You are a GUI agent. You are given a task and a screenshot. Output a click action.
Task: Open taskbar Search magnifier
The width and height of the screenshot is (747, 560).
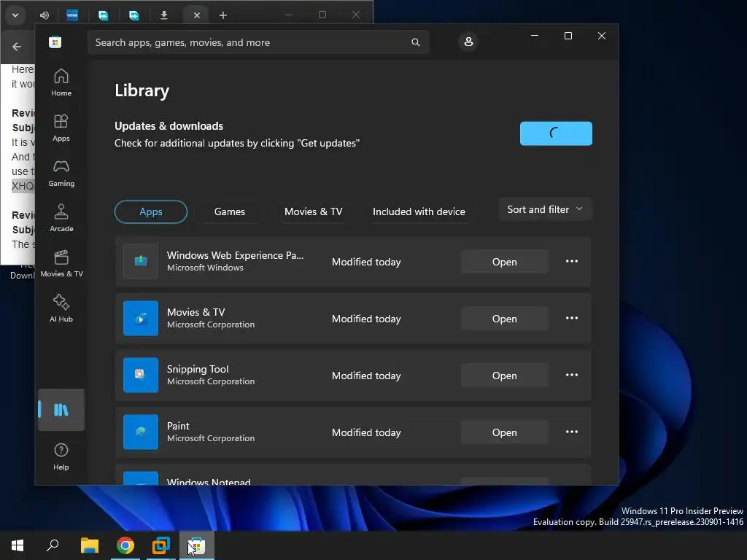pos(53,545)
